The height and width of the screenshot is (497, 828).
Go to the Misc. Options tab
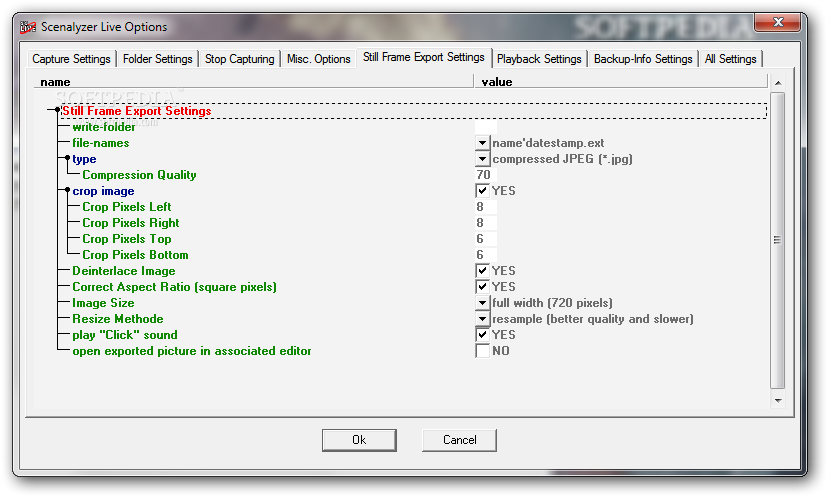point(318,59)
